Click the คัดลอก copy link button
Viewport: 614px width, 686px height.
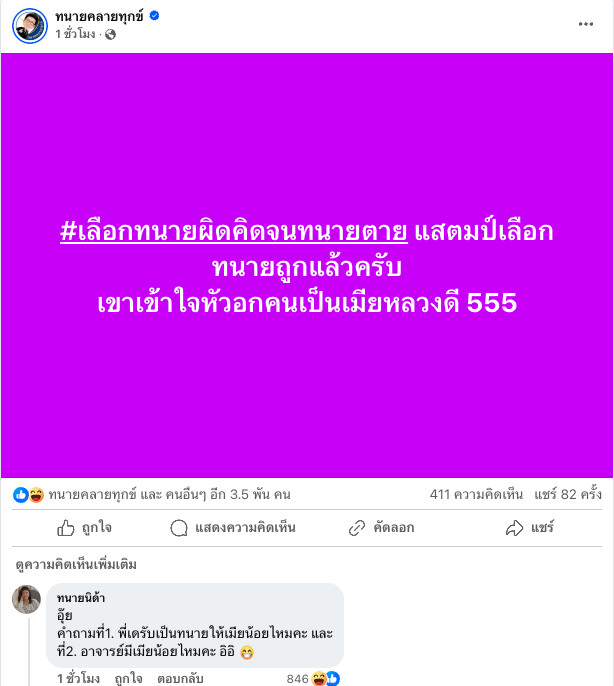click(381, 528)
